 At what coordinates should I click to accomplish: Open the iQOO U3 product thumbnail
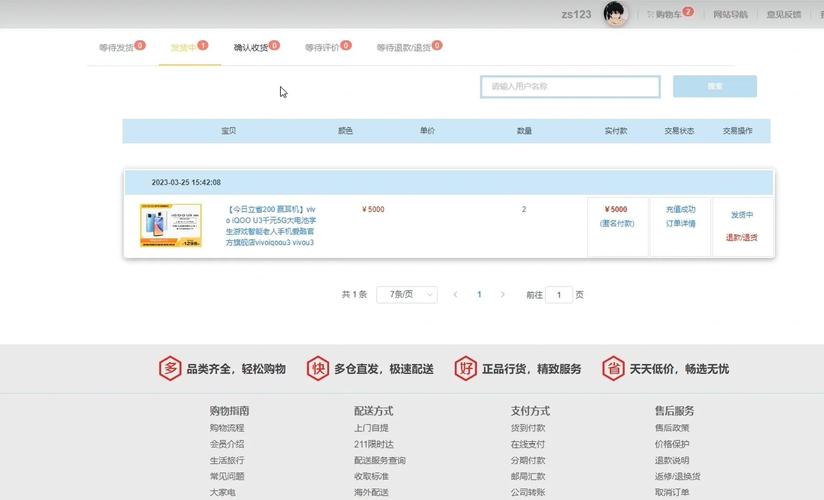coord(171,226)
